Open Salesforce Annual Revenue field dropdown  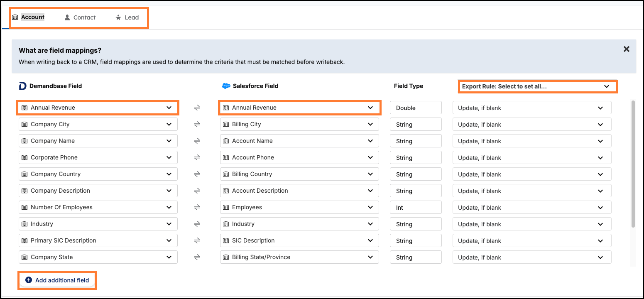point(299,108)
